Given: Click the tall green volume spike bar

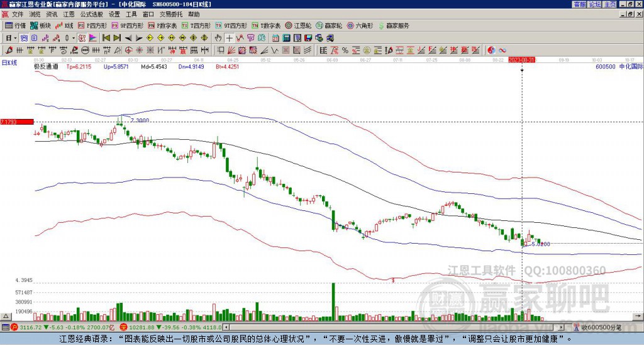Looking at the screenshot, I should [x=333, y=302].
